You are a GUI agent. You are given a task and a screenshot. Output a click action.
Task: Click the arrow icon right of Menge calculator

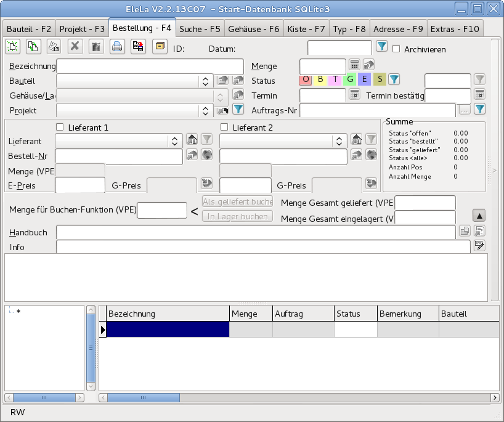369,65
